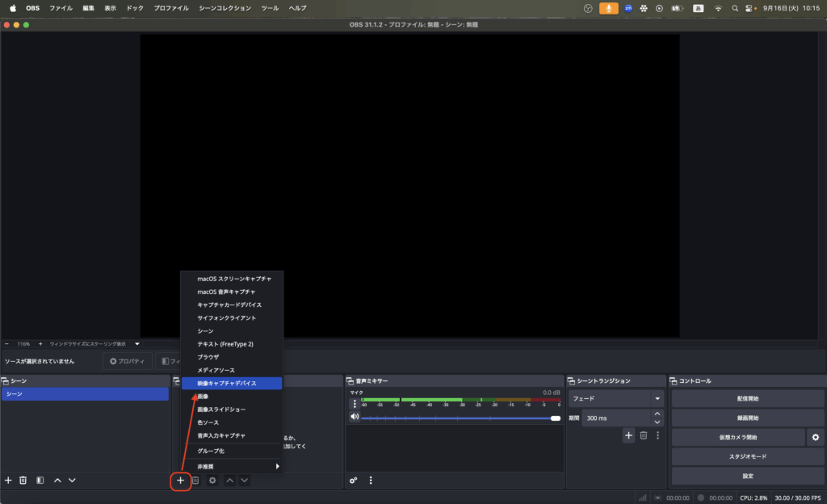
Task: Open the mic options three-dot menu
Action: point(354,403)
